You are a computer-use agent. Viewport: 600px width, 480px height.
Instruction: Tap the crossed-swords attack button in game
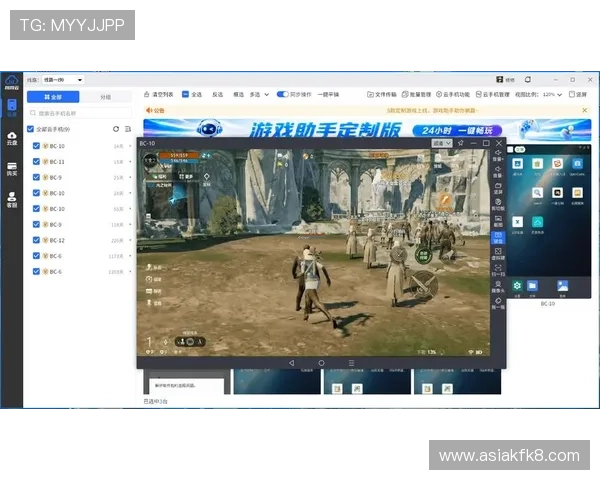424,284
